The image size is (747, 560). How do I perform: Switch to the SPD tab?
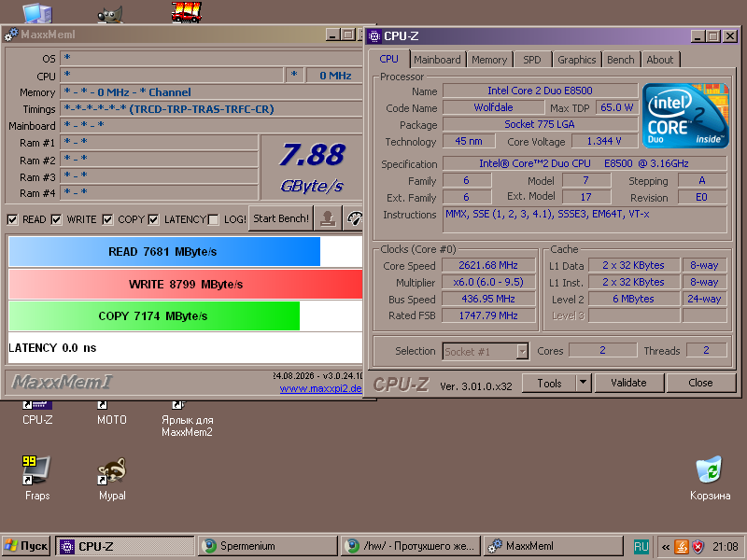[532, 60]
